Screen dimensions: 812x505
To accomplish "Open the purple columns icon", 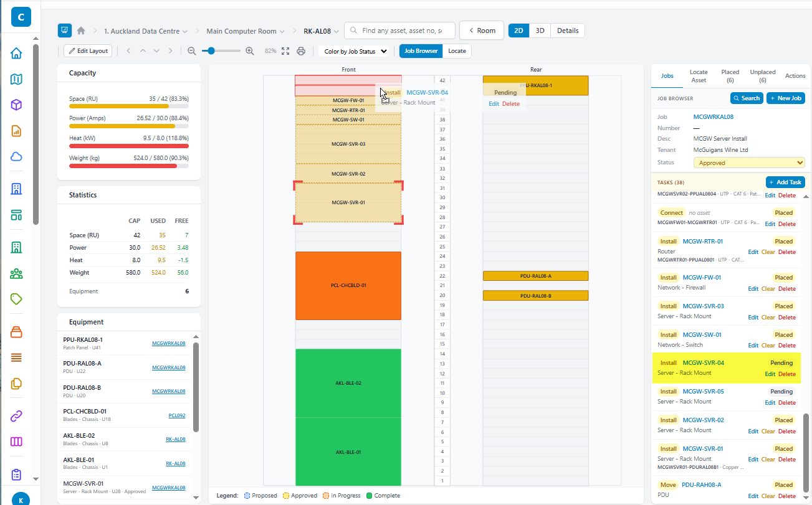I will click(17, 441).
